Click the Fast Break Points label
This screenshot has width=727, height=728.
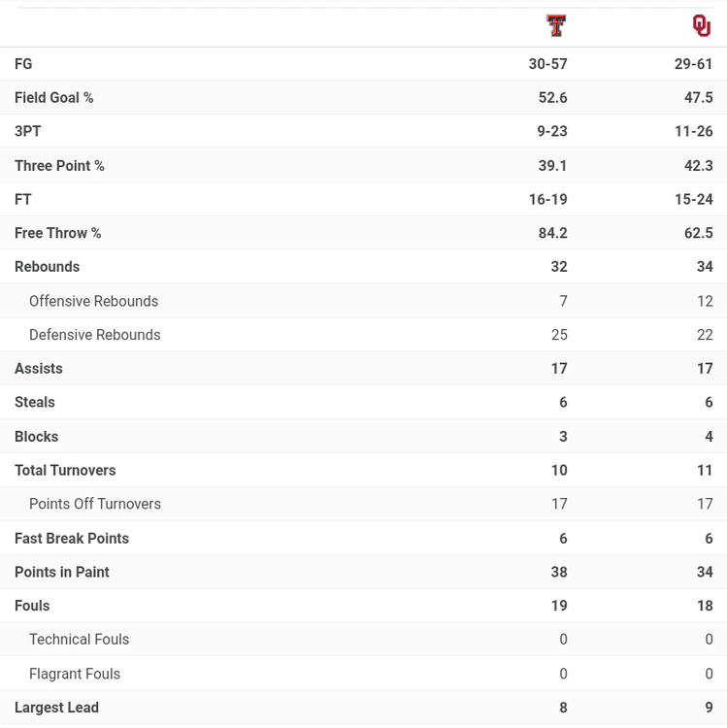72,538
